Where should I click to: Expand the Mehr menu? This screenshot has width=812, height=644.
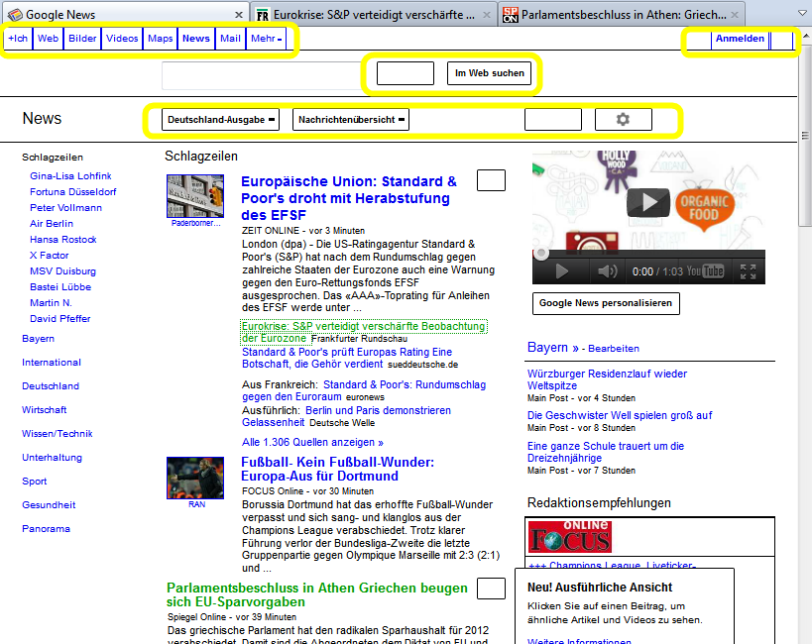(x=266, y=39)
